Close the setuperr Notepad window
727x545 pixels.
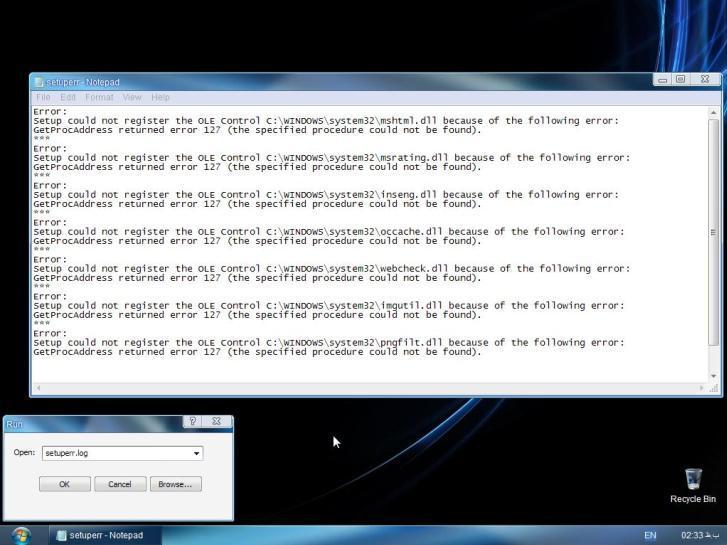705,80
